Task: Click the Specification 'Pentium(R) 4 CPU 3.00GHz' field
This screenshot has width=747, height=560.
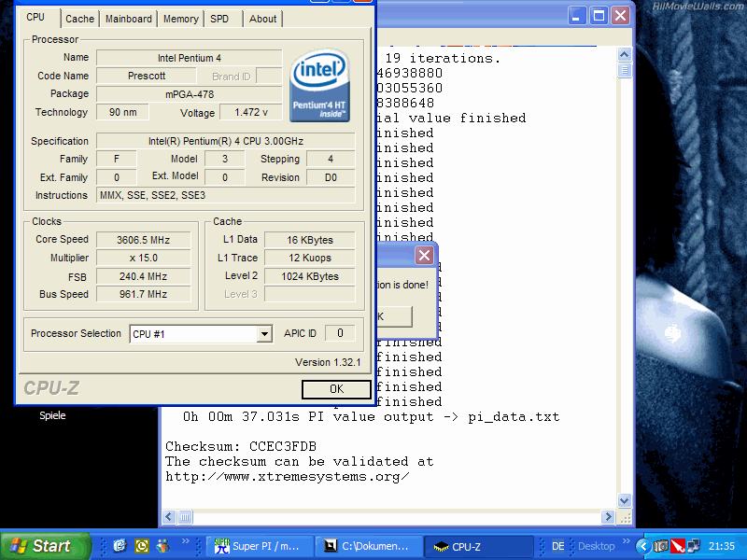Action: pyautogui.click(x=226, y=141)
